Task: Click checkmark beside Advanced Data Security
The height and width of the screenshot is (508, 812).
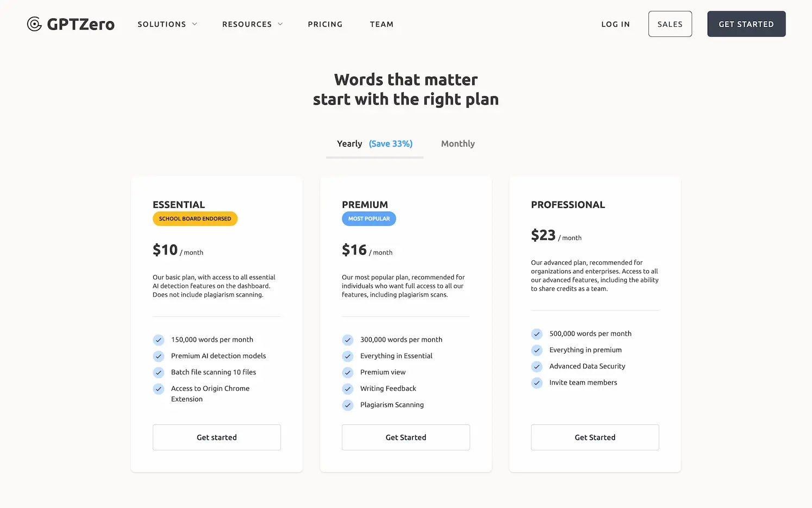Action: 536,366
